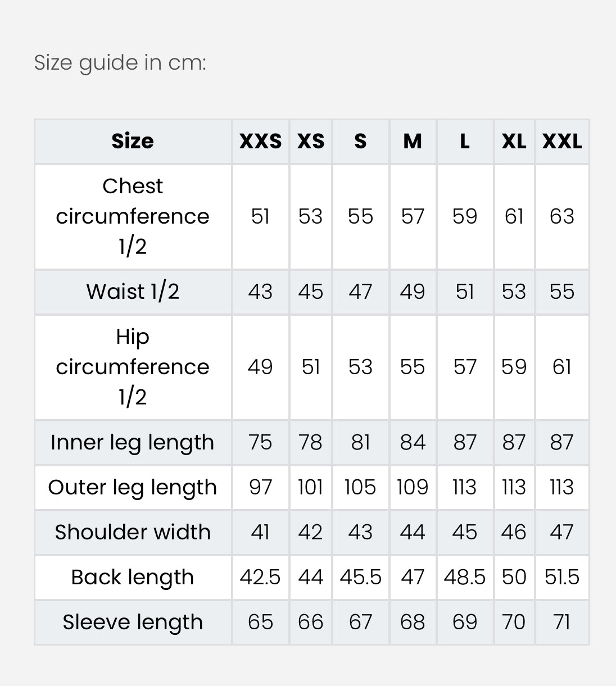Screen dimensions: 616x686
Task: Select the "Sleeve length" row label
Action: point(133,622)
